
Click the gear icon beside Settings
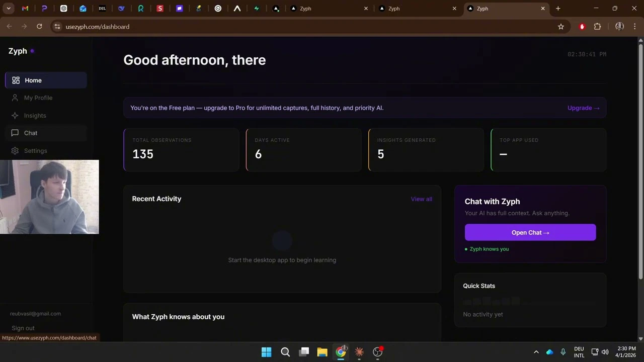tap(15, 151)
